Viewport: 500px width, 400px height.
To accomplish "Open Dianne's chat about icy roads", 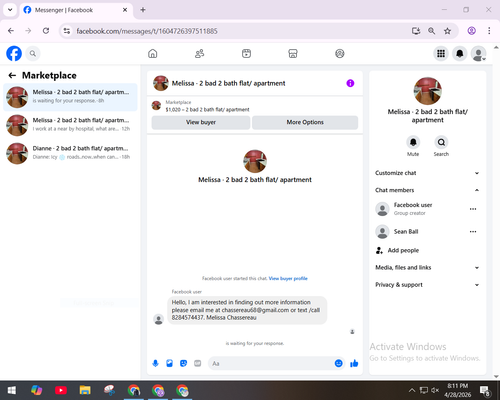I will coord(70,154).
